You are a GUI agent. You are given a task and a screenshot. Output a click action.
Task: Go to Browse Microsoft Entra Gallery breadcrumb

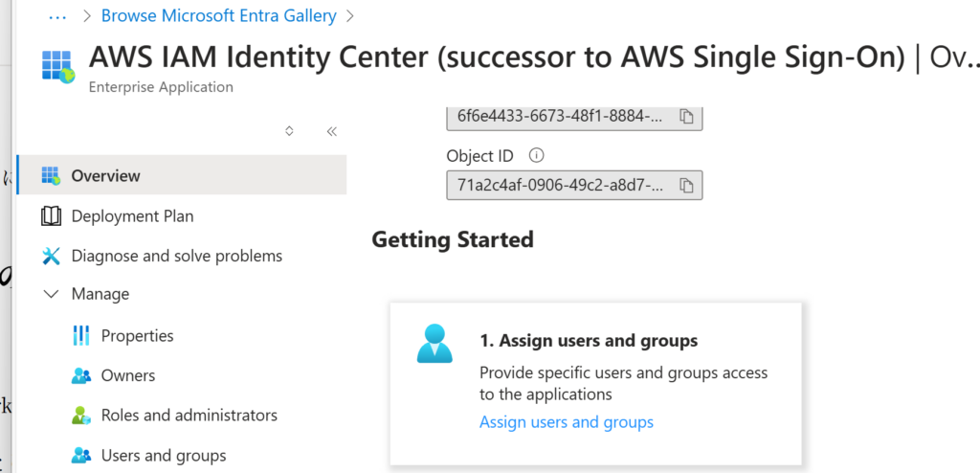click(219, 15)
